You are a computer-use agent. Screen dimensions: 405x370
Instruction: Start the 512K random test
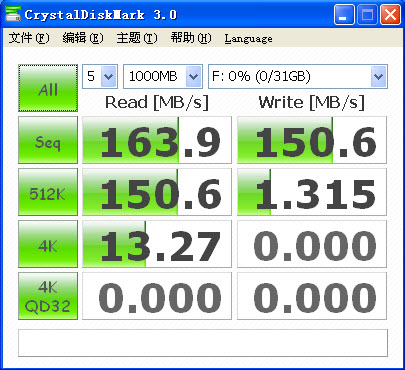(x=48, y=192)
